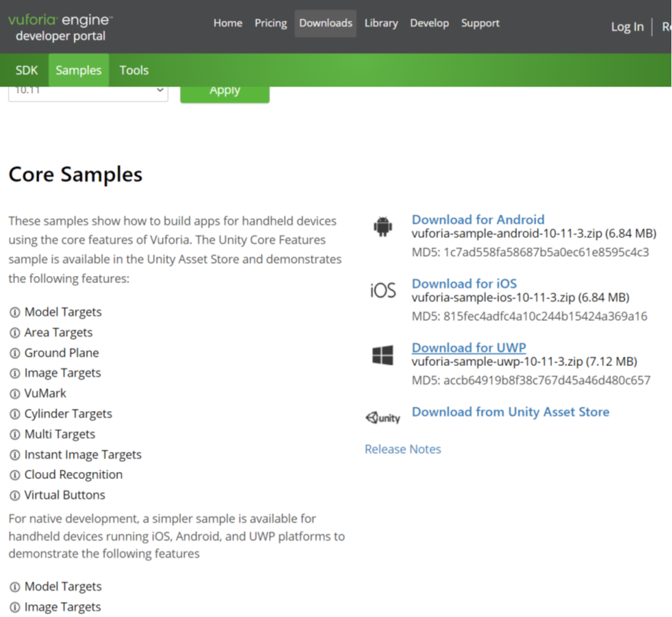Click the Core Samples heading
The image size is (672, 617).
tap(76, 174)
